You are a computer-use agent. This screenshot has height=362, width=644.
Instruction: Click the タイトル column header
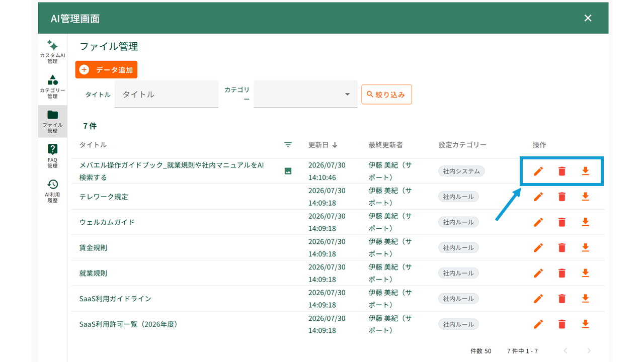click(x=93, y=145)
